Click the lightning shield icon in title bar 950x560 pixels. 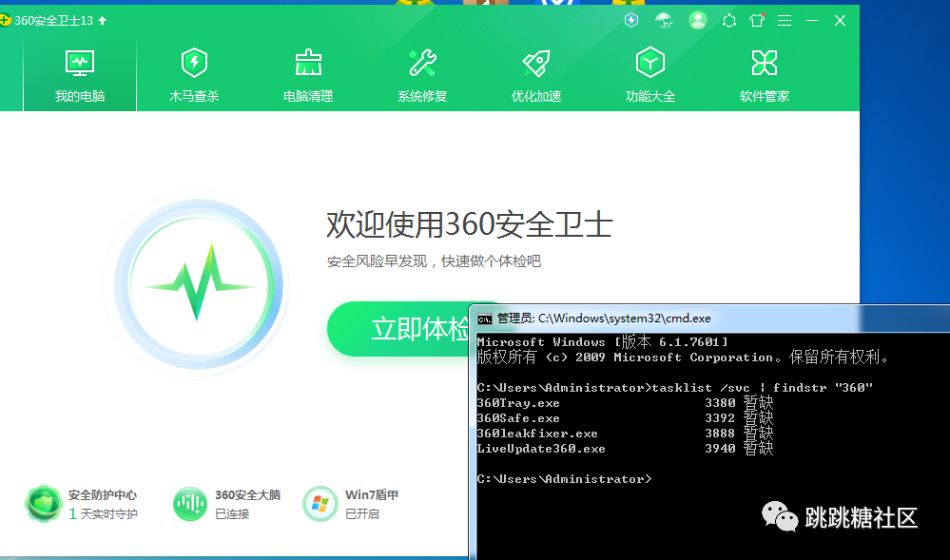pos(631,21)
